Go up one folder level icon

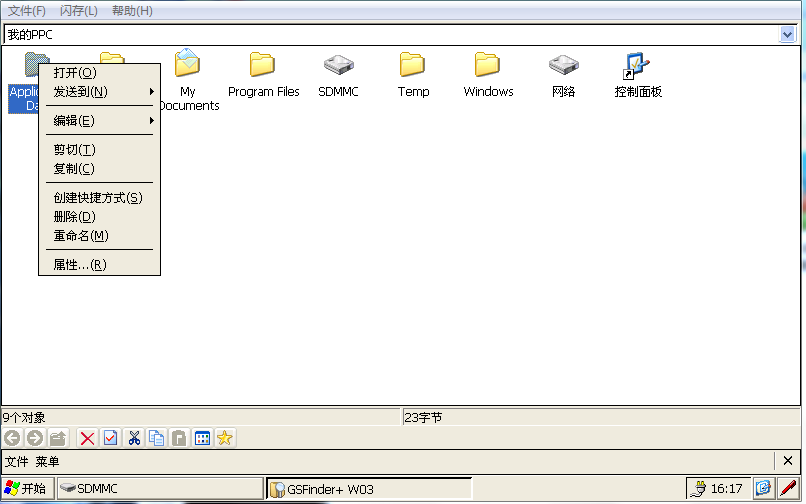pyautogui.click(x=58, y=438)
